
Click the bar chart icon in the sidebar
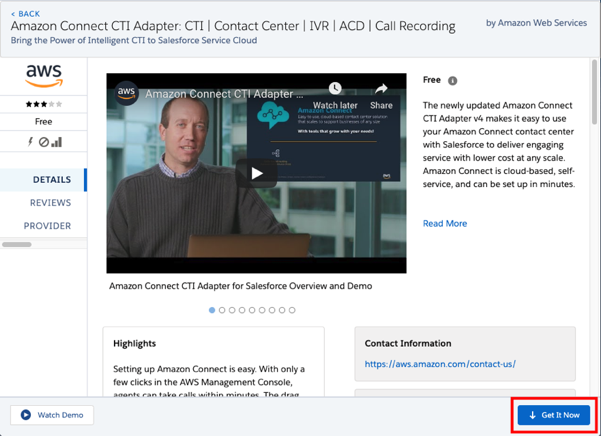(57, 142)
